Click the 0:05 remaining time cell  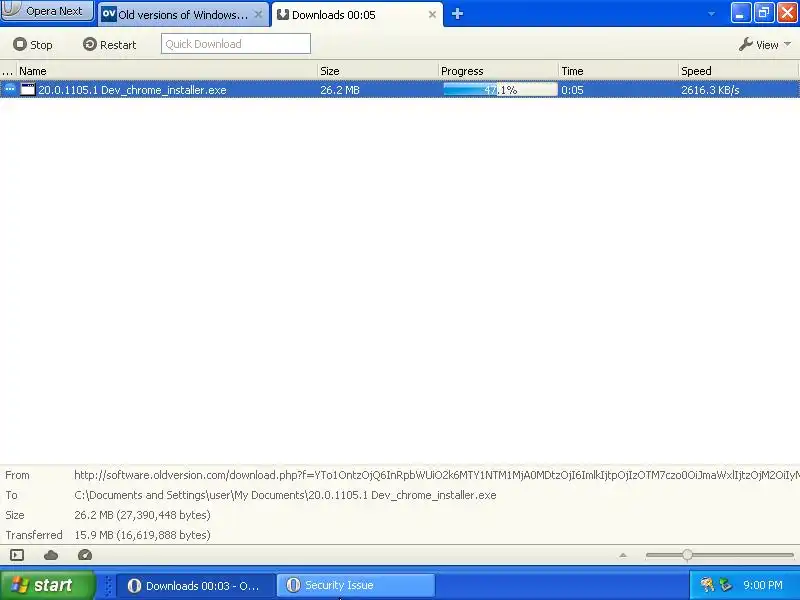[572, 90]
